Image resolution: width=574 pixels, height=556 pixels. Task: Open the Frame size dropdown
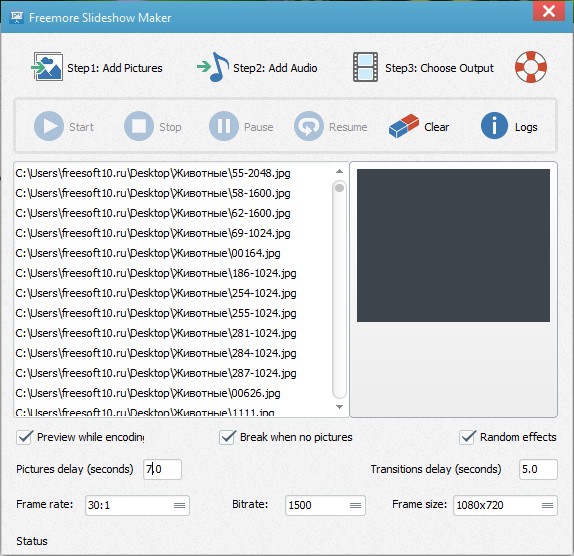505,505
